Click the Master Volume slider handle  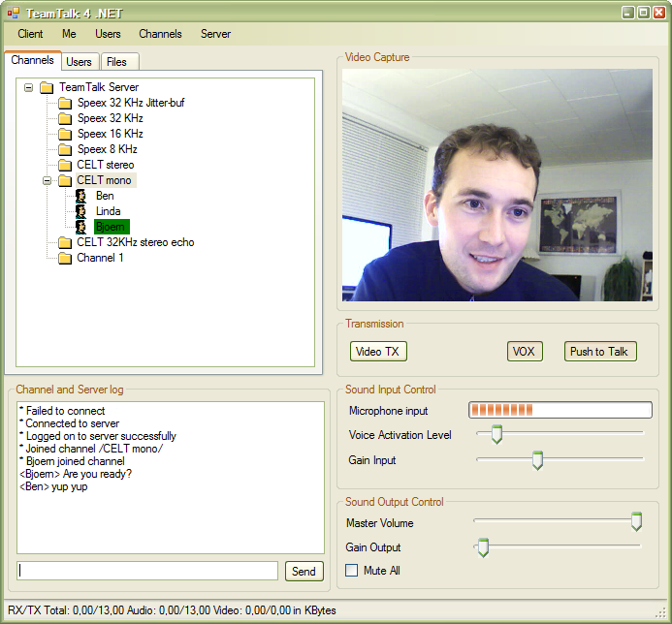tap(636, 522)
